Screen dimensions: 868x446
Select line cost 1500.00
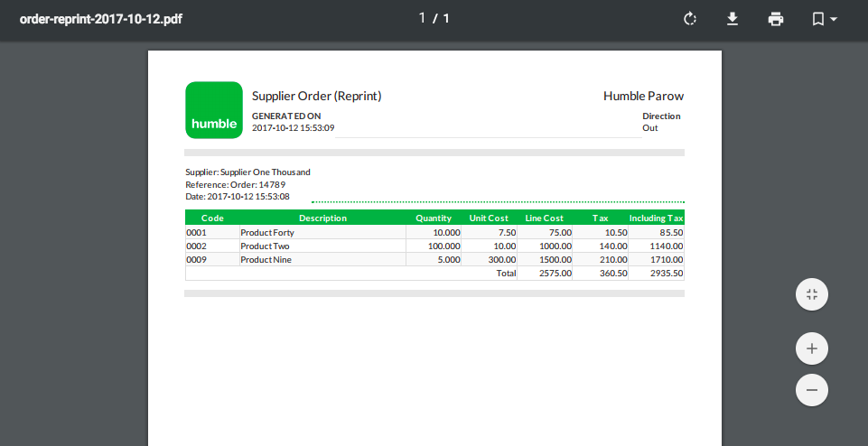point(555,259)
